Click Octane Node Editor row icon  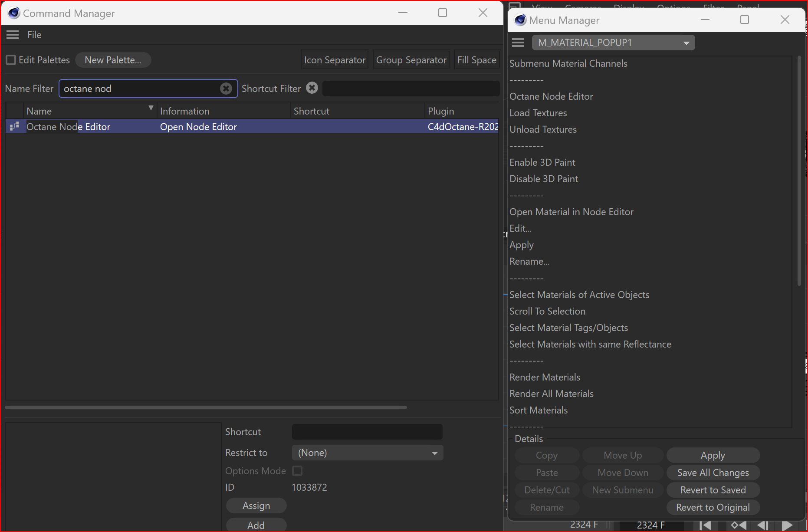tap(15, 126)
